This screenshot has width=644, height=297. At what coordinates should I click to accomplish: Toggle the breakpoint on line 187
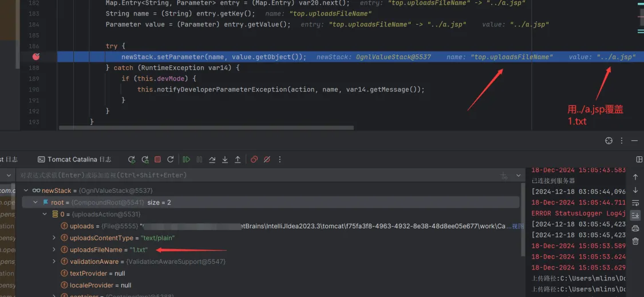click(x=36, y=57)
